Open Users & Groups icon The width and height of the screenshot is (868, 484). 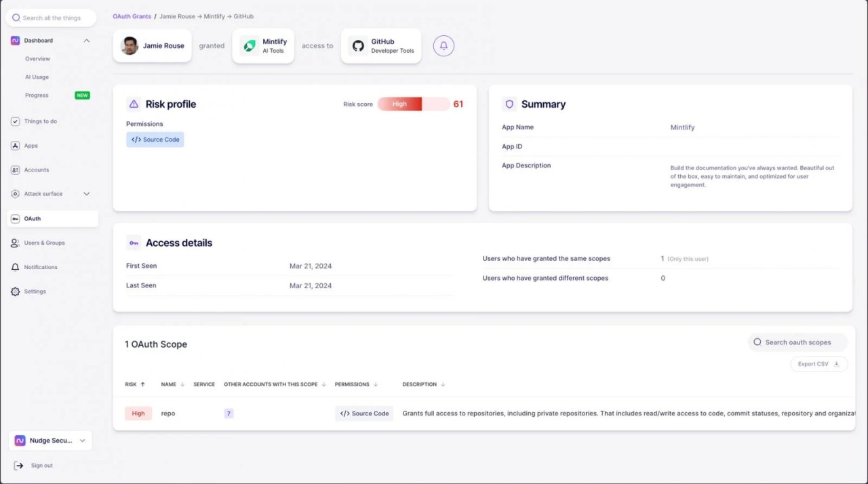16,243
